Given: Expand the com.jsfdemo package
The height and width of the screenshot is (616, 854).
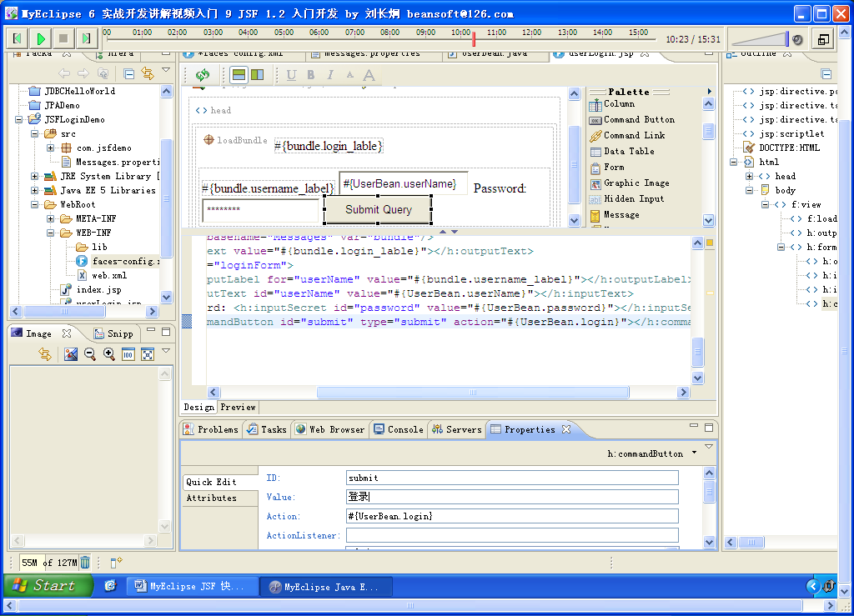Looking at the screenshot, I should point(50,148).
